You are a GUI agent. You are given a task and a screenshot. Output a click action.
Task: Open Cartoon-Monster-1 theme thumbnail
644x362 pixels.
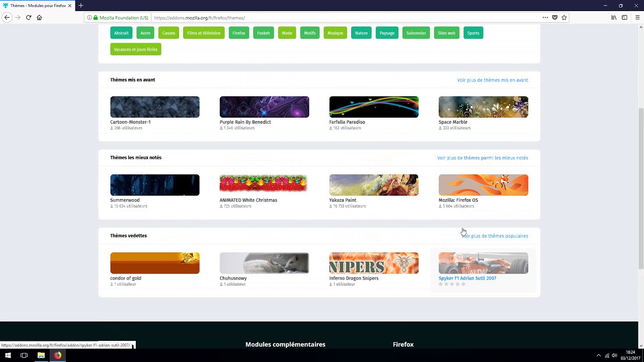click(155, 107)
